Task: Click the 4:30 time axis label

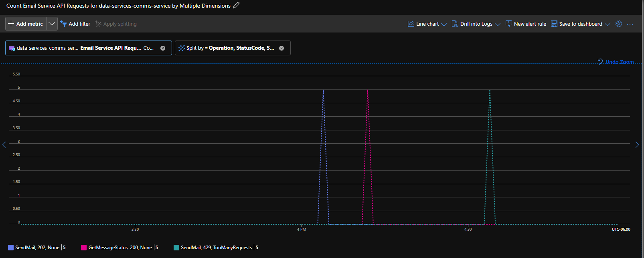Action: (x=468, y=230)
